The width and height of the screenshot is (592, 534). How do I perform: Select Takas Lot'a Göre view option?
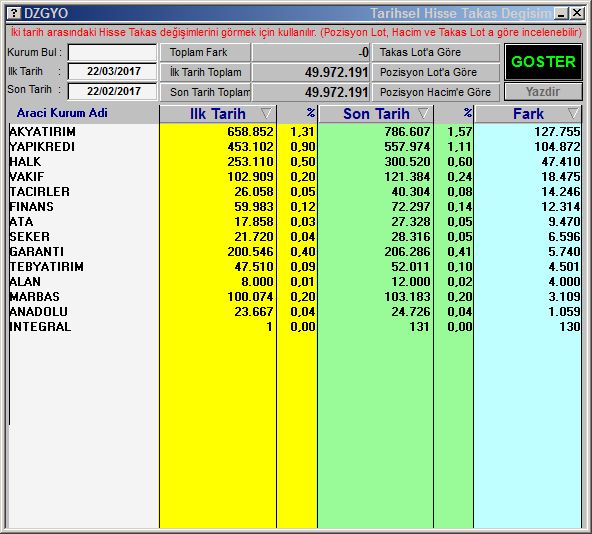pos(436,52)
